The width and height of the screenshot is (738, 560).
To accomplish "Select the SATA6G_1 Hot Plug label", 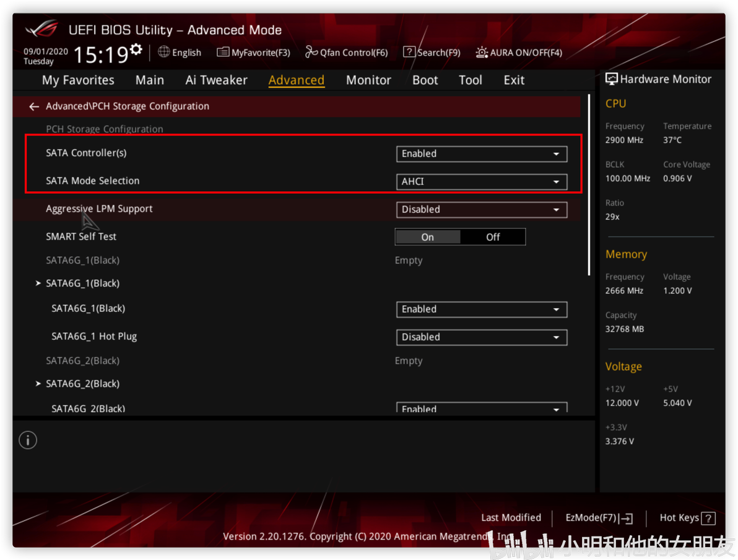I will click(94, 336).
